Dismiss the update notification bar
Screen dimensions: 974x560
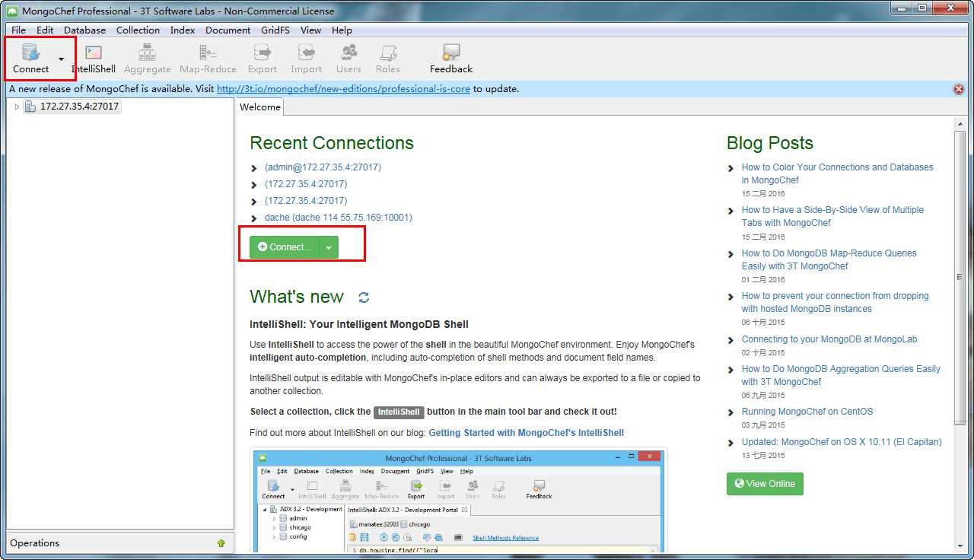tap(959, 89)
